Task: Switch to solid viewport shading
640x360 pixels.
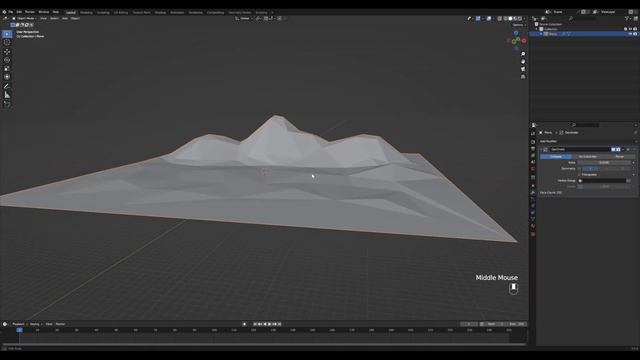Action: (510, 18)
